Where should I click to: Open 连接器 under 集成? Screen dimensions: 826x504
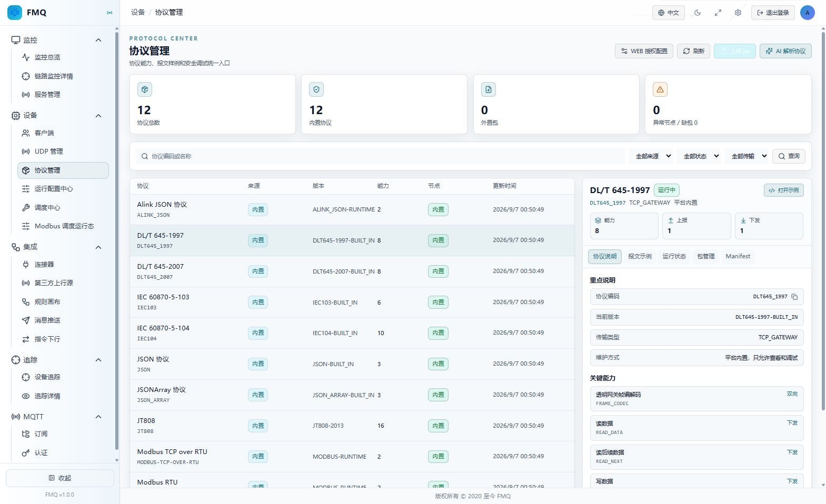coord(63,265)
